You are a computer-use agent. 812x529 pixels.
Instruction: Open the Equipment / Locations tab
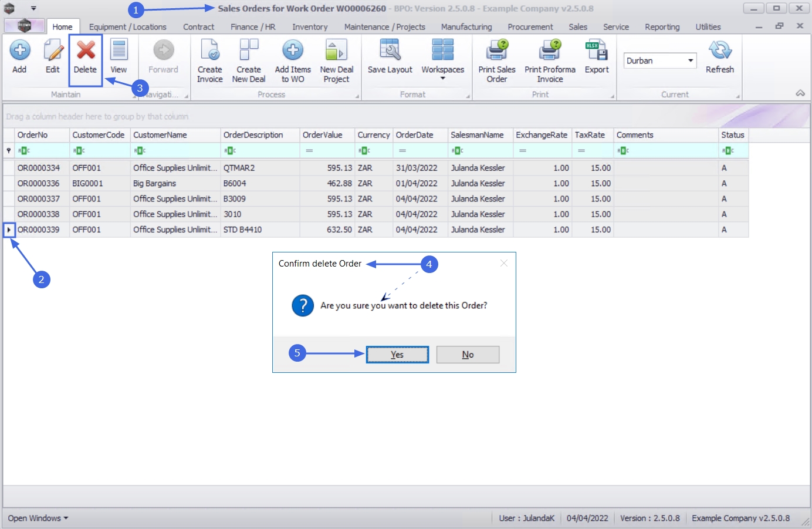128,27
